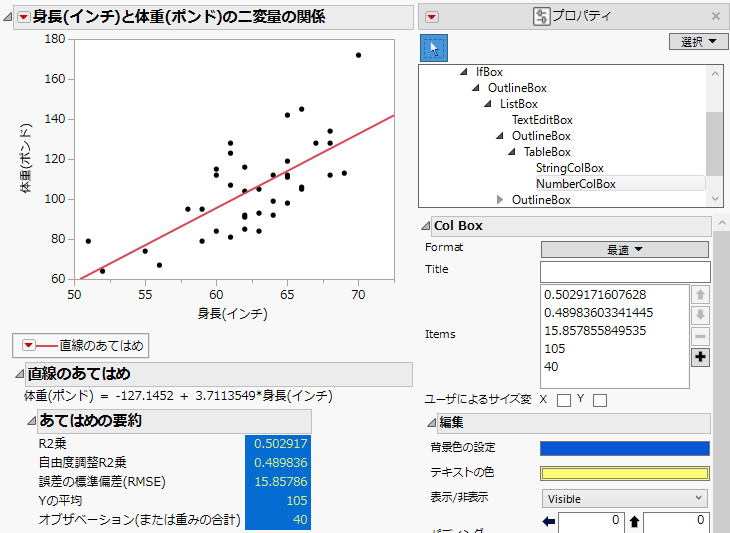Screen dimensions: 730x533
Task: Collapse the 編集 section
Action: tap(432, 422)
